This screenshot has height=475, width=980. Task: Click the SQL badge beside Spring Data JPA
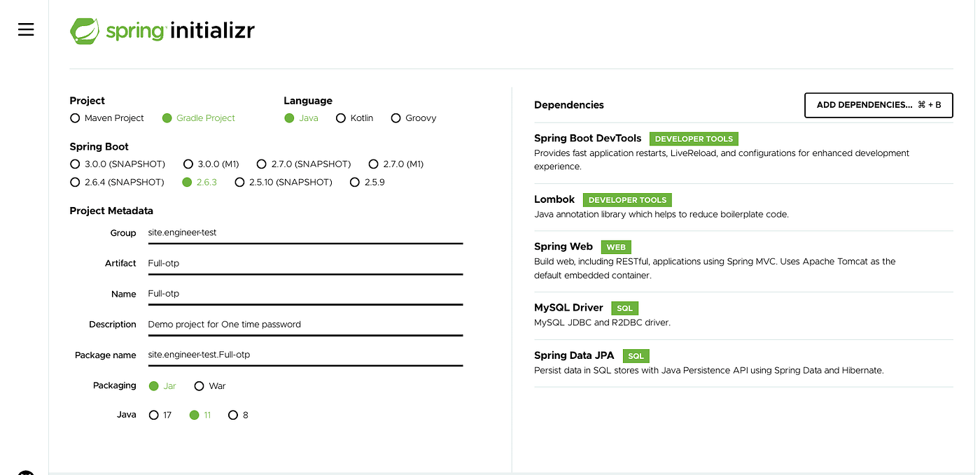click(636, 355)
